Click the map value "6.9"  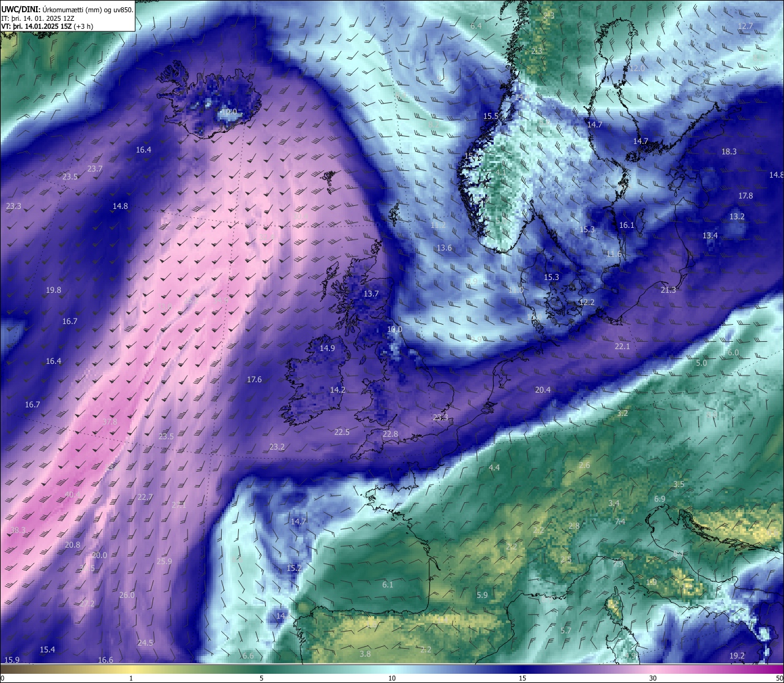(660, 499)
